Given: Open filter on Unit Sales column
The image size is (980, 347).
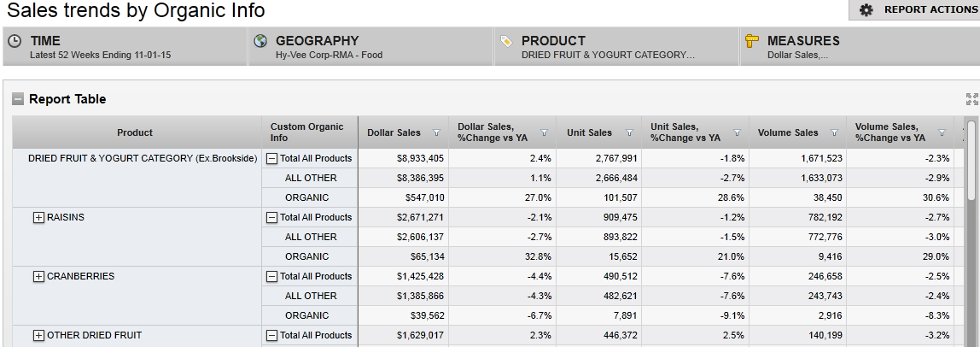Looking at the screenshot, I should 629,133.
